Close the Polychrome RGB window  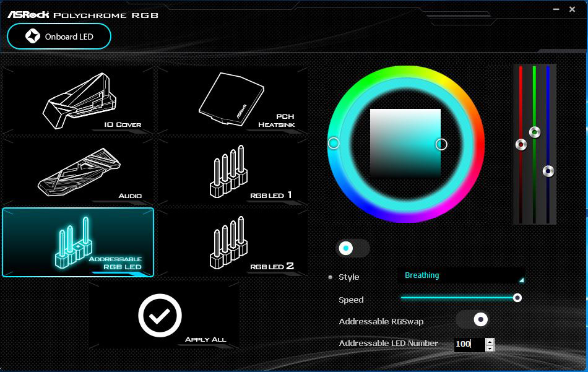tap(572, 9)
